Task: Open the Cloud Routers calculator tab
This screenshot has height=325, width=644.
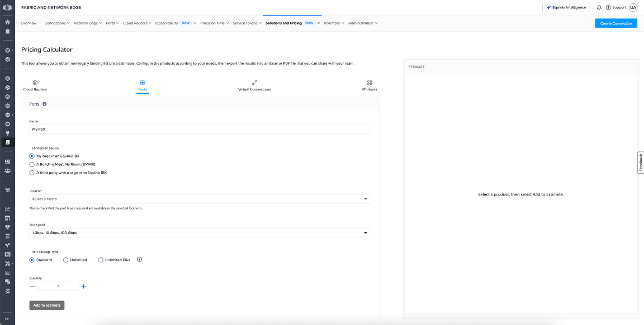Action: click(35, 85)
